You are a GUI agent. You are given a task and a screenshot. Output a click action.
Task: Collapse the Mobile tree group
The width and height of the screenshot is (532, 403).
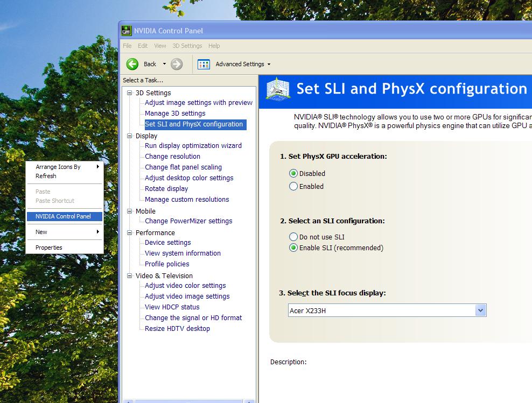point(129,211)
